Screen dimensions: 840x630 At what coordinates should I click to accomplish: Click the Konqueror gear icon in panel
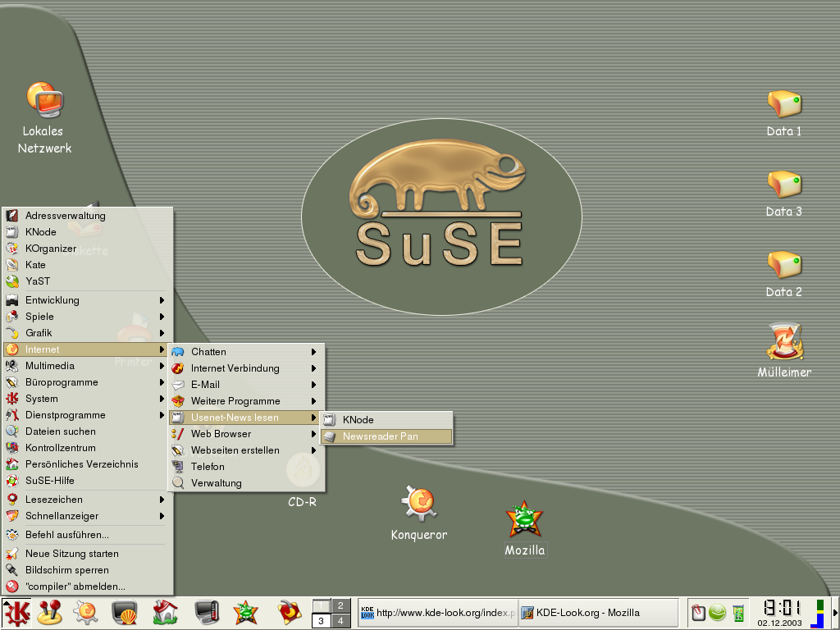pyautogui.click(x=85, y=612)
